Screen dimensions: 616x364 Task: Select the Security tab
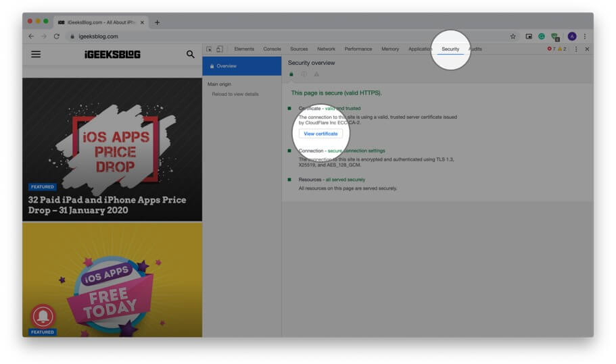coord(450,49)
